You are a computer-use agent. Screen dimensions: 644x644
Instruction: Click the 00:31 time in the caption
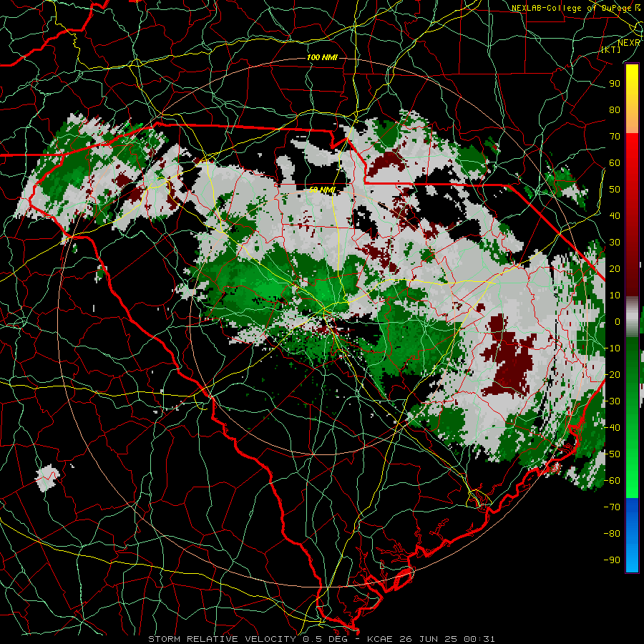tap(479, 639)
